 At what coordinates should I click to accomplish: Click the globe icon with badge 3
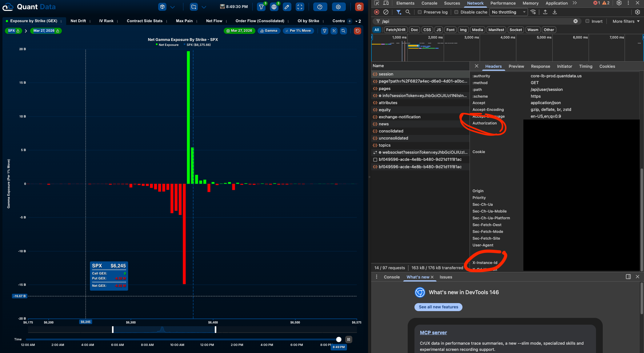(x=274, y=7)
